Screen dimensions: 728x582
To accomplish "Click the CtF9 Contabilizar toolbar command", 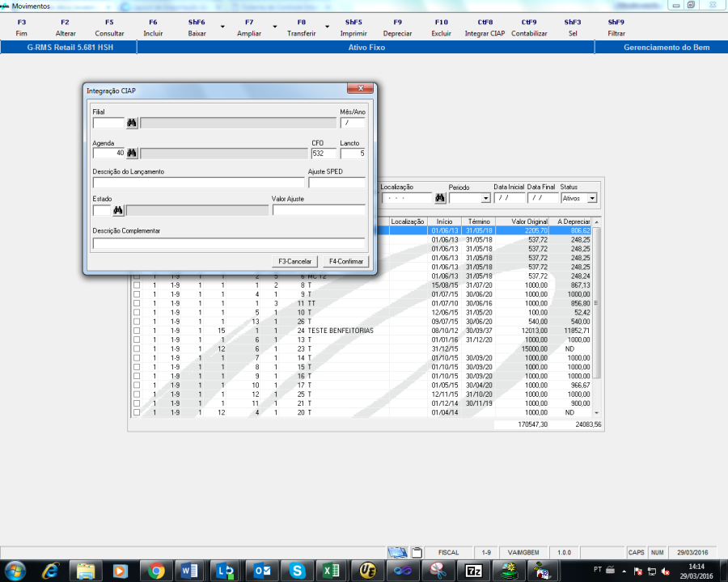I will click(x=529, y=27).
